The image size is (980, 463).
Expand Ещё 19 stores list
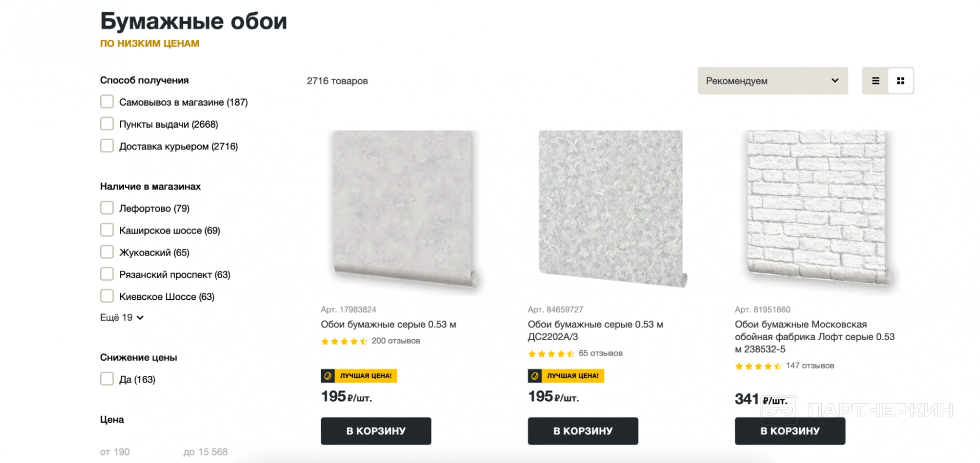121,318
